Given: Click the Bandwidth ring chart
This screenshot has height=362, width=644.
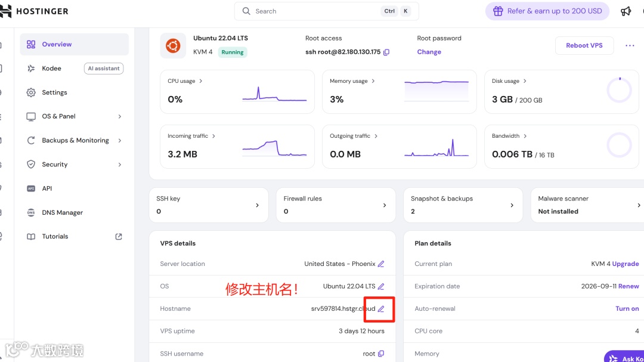Looking at the screenshot, I should click(x=619, y=145).
